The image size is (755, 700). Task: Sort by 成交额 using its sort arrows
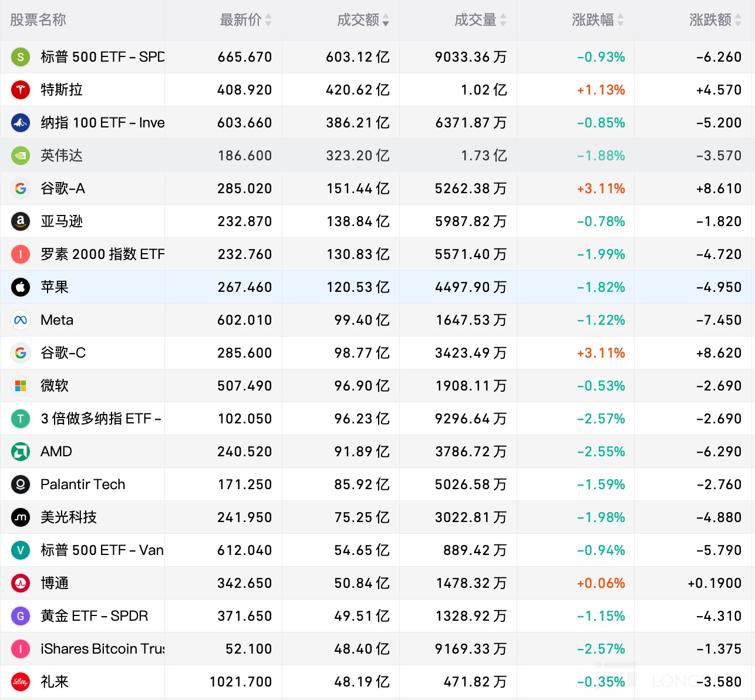(386, 21)
